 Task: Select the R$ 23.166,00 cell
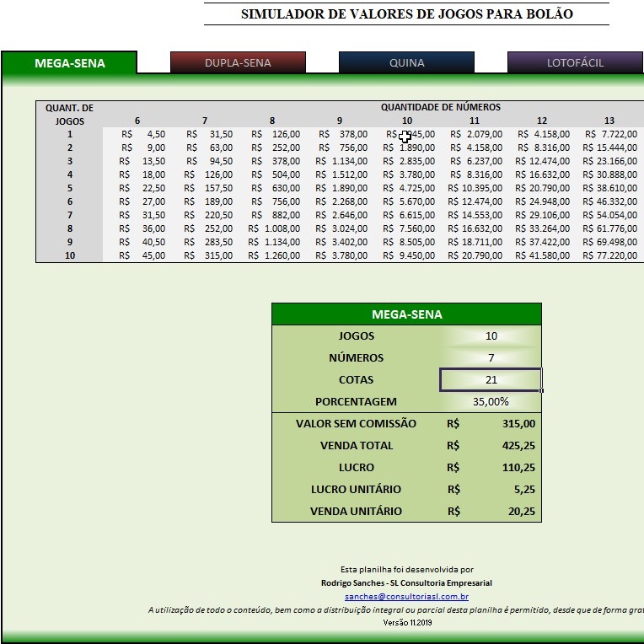(609, 161)
